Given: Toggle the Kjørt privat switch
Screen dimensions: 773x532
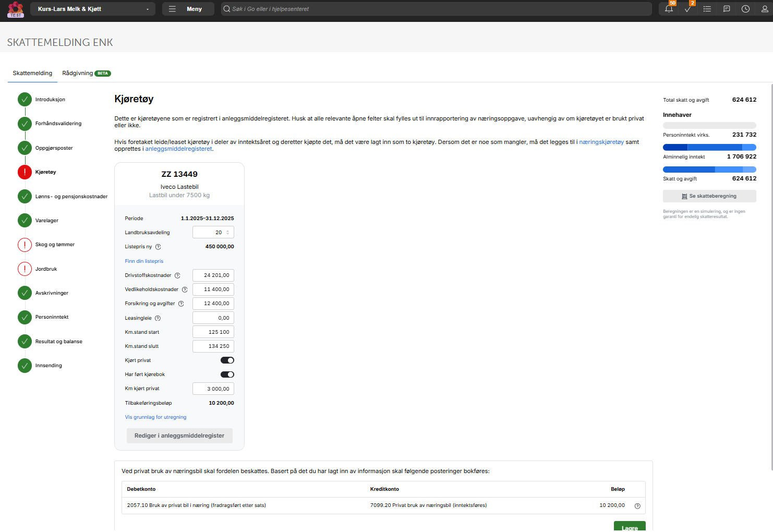Looking at the screenshot, I should [x=227, y=360].
